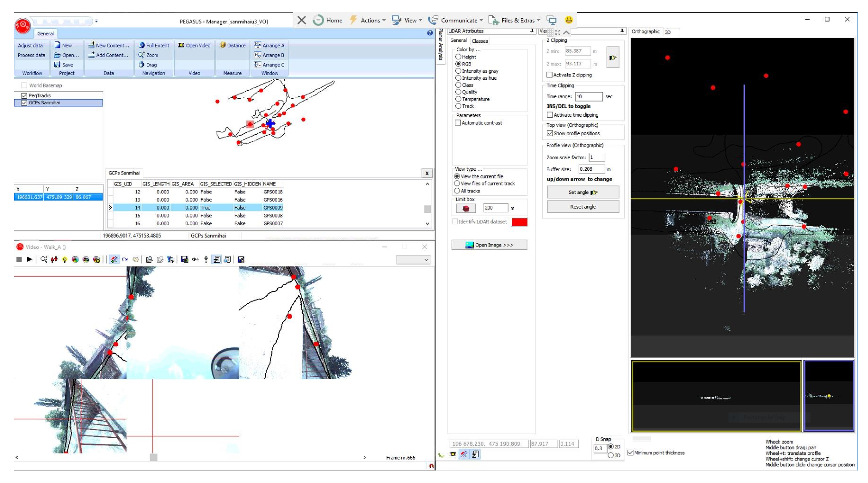Expand the Communicate dropdown menu
Screen dimensions: 868x483
click(x=455, y=20)
